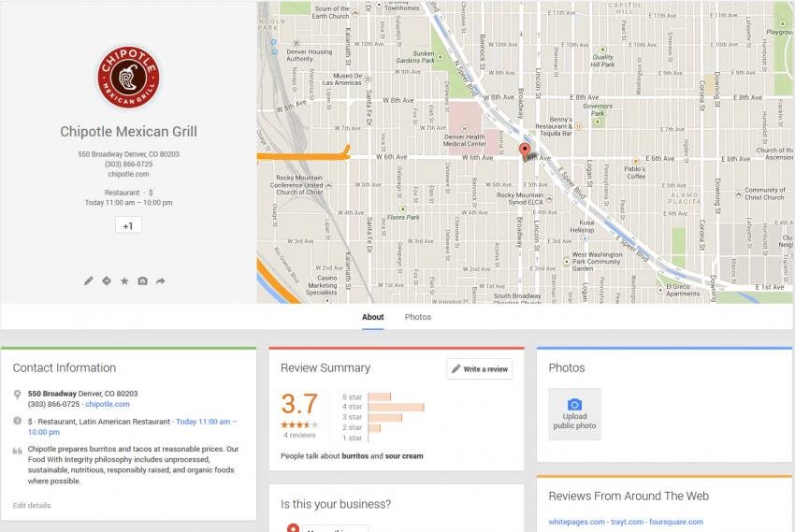Screen dimensions: 795x532
Task: Open chipotle.com link in Contact Information
Action: click(108, 404)
